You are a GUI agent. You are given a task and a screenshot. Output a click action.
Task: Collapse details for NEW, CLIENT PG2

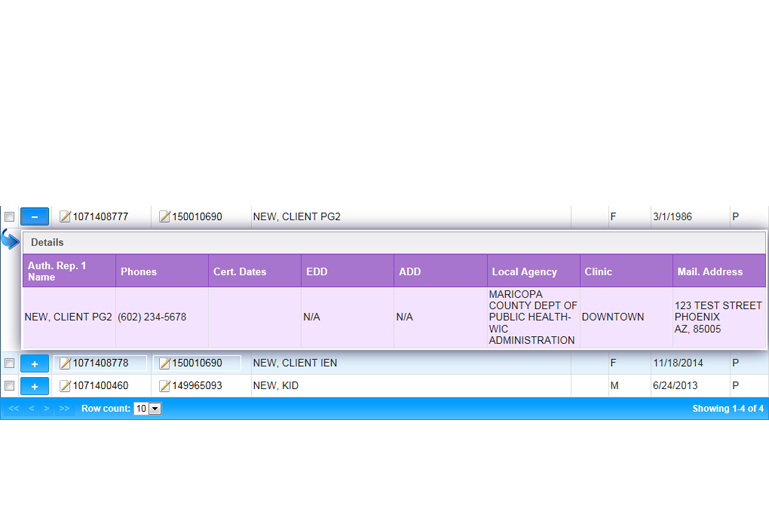(x=34, y=217)
